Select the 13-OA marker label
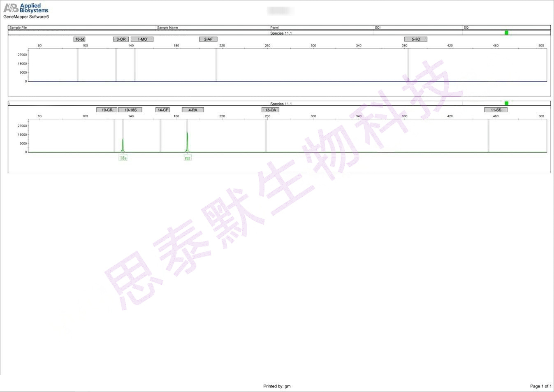 click(271, 110)
